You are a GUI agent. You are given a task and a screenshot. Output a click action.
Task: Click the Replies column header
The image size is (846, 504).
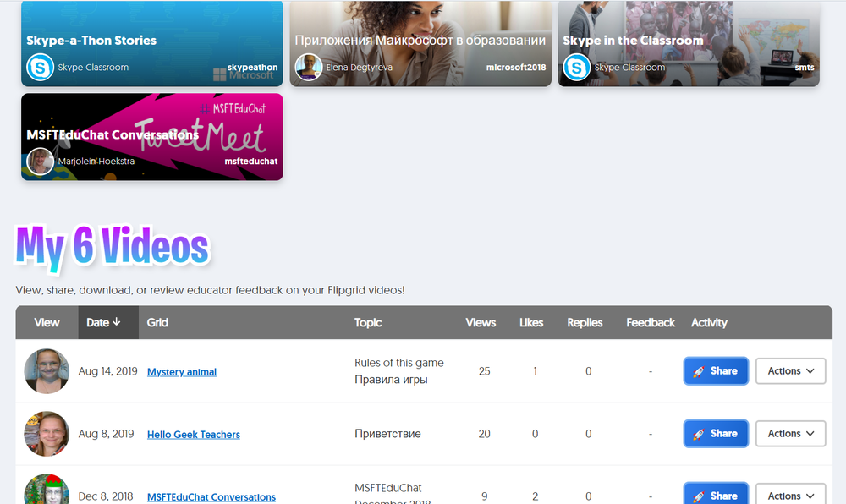[585, 322]
